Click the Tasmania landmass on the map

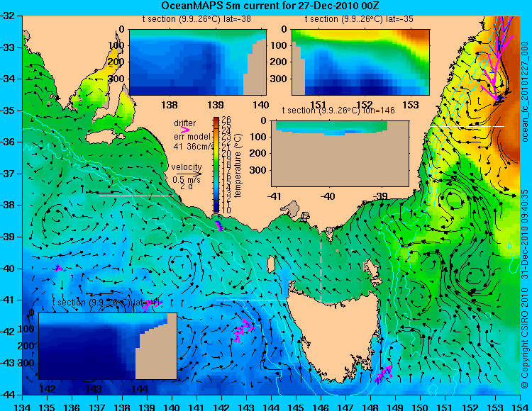[336, 335]
